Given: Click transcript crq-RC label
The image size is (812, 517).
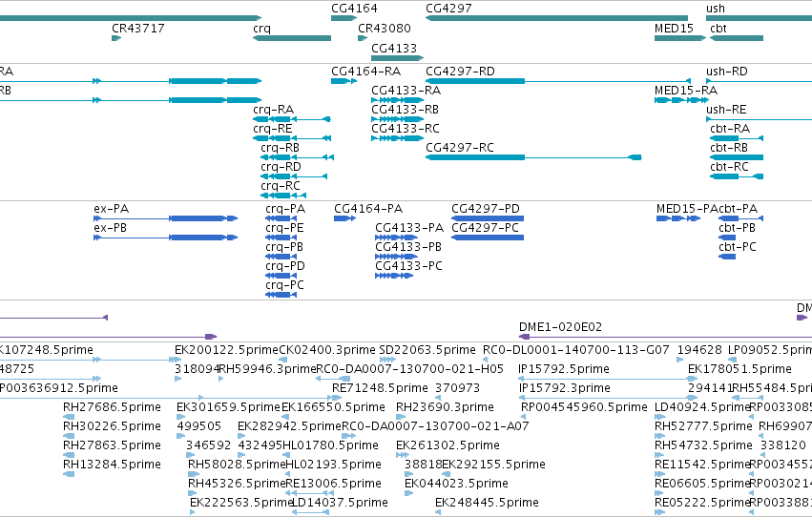Looking at the screenshot, I should 281,186.
